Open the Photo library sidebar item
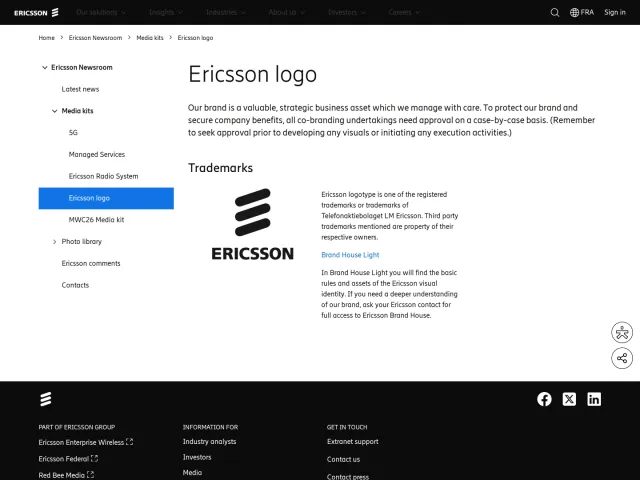This screenshot has width=640, height=480. [x=82, y=242]
